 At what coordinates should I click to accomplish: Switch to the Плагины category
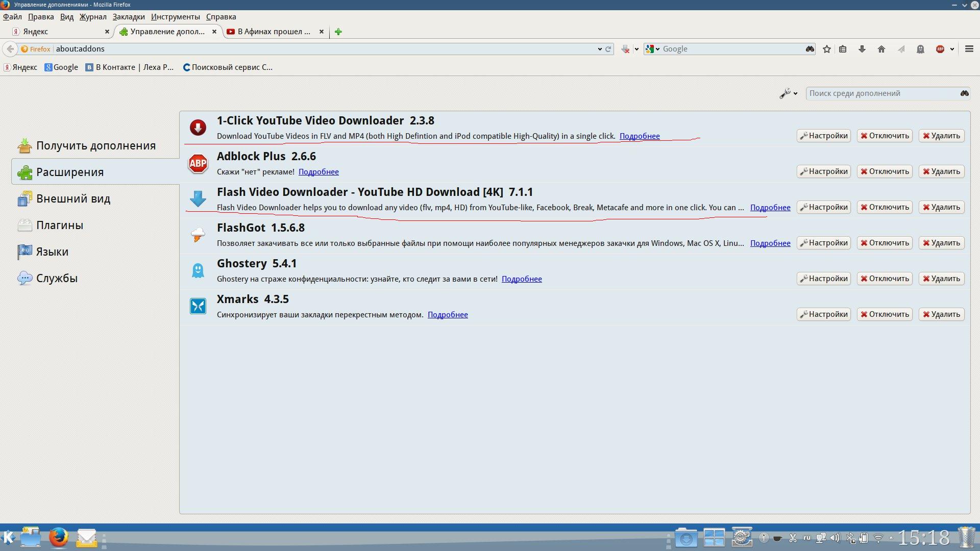[59, 225]
